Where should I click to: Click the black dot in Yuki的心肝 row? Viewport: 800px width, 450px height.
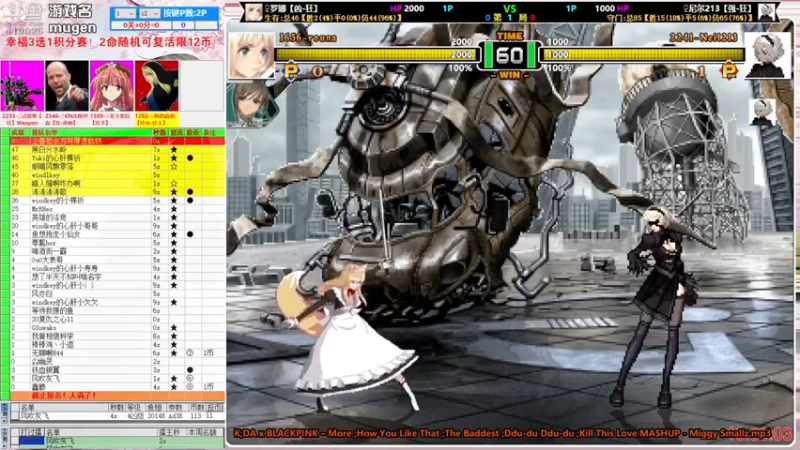(x=190, y=158)
